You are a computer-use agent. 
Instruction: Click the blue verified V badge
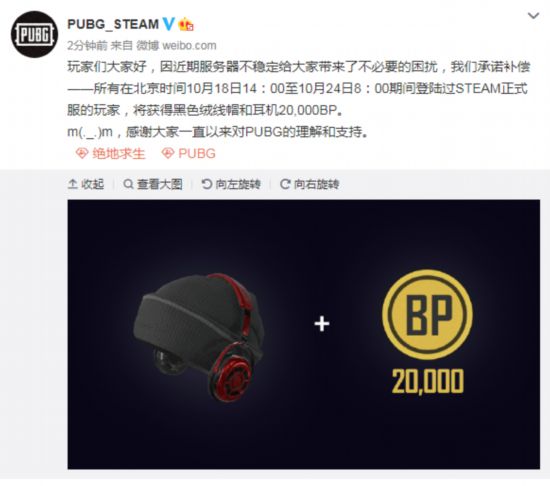(168, 24)
